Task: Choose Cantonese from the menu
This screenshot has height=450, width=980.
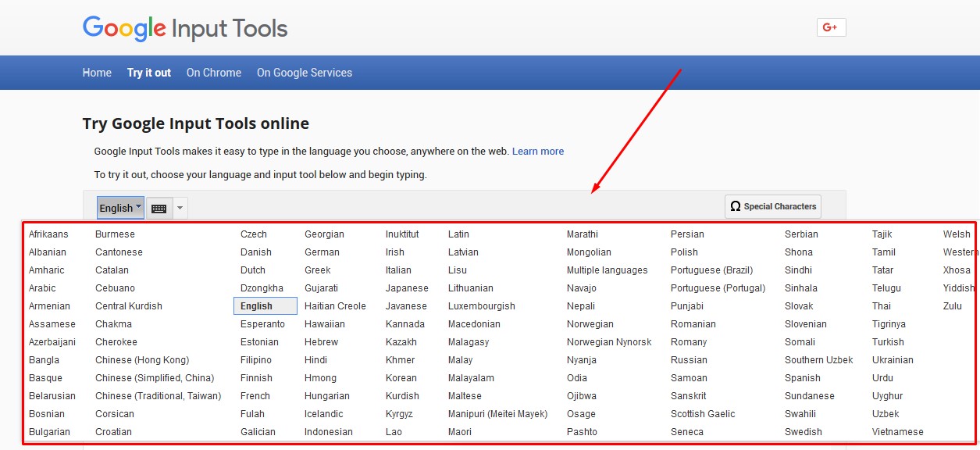Action: click(119, 252)
